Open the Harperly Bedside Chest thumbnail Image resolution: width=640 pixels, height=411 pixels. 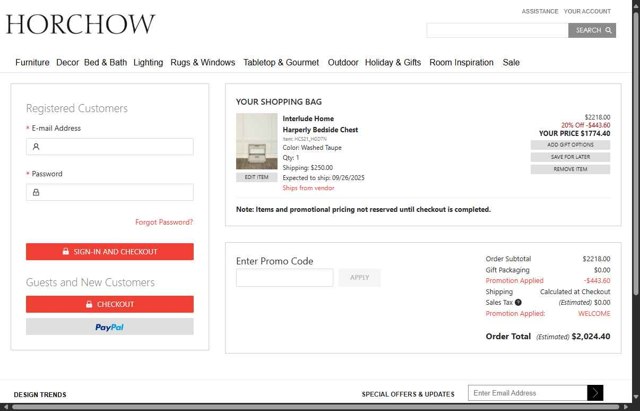click(257, 141)
